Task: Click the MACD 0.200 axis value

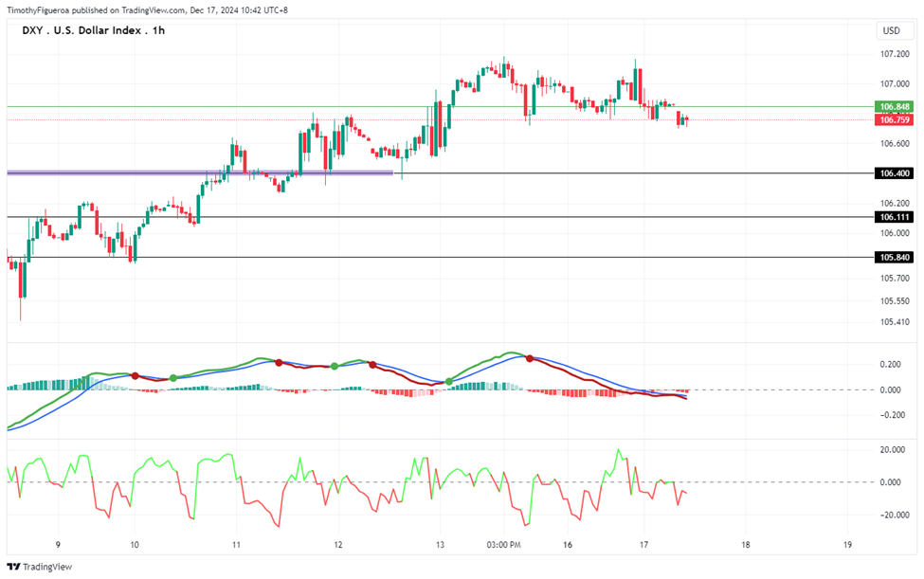Action: coord(890,364)
